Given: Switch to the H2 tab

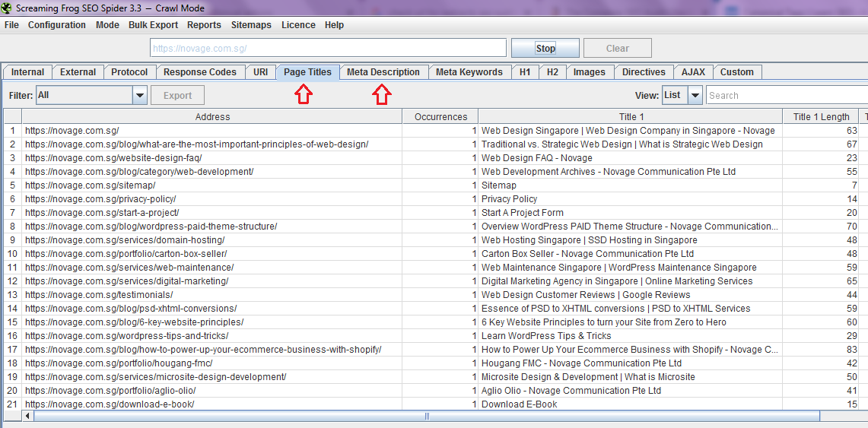Looking at the screenshot, I should click(552, 72).
